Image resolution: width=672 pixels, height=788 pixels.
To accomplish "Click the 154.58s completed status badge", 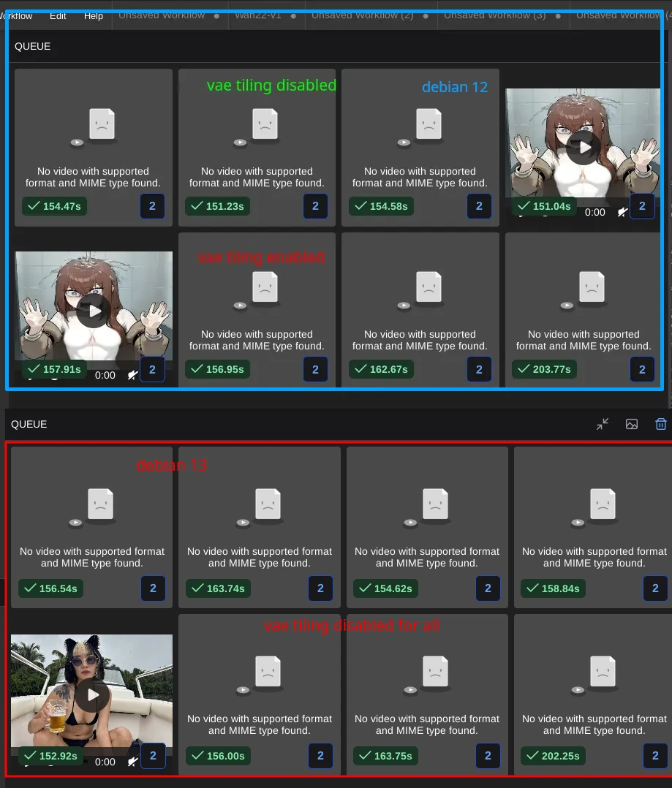I will pos(381,206).
